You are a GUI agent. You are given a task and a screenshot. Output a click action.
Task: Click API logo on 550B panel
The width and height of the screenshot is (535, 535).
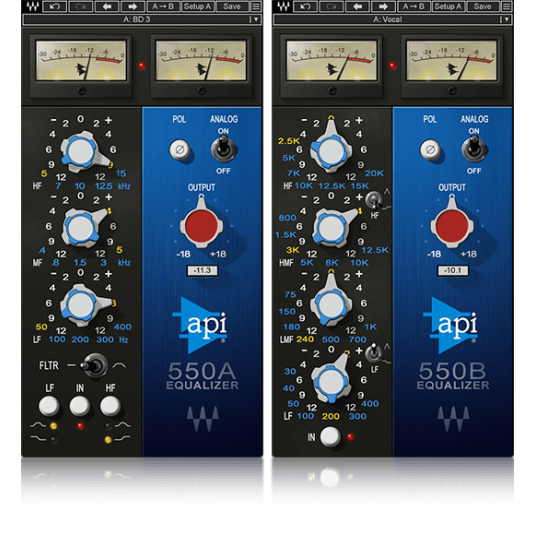(451, 325)
